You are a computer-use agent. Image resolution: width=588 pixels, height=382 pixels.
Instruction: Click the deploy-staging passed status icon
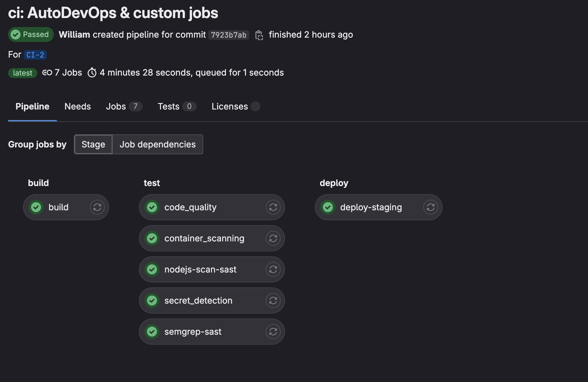[x=328, y=207]
